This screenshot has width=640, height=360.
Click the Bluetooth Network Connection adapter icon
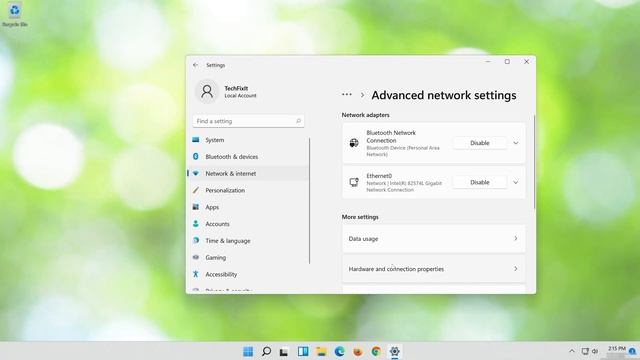tap(354, 143)
